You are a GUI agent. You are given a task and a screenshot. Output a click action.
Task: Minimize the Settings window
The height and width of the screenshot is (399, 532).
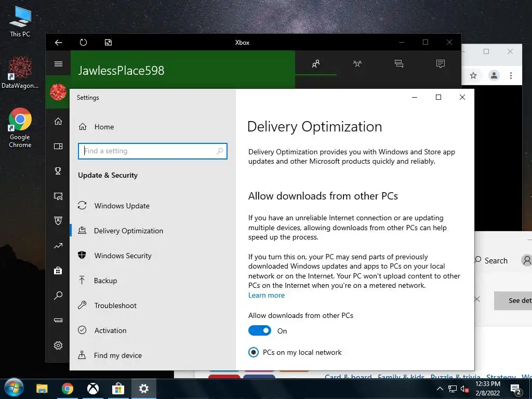coord(414,97)
